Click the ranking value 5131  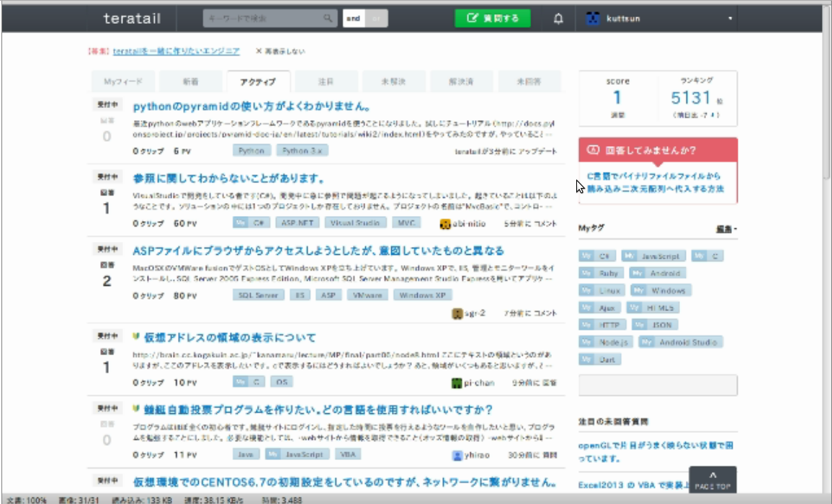pos(690,98)
